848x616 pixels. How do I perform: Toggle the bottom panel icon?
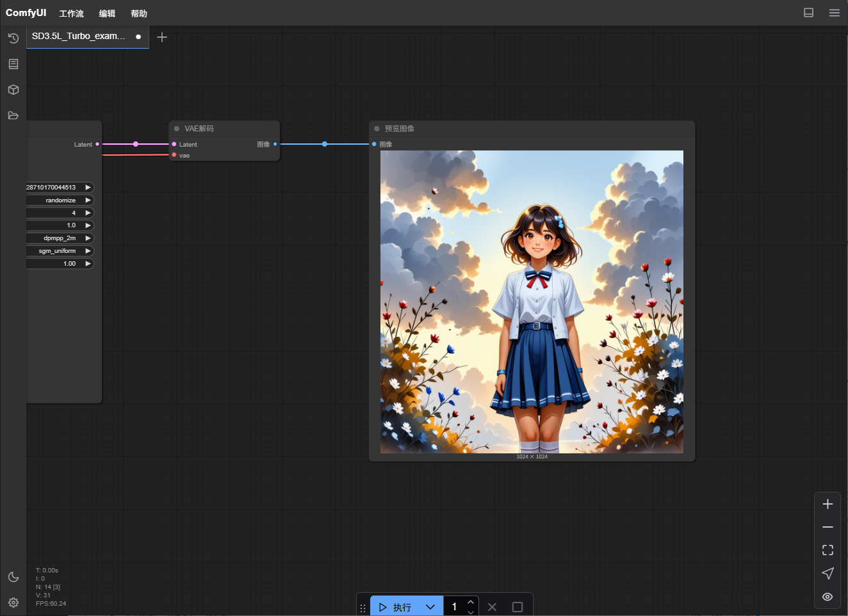click(808, 13)
